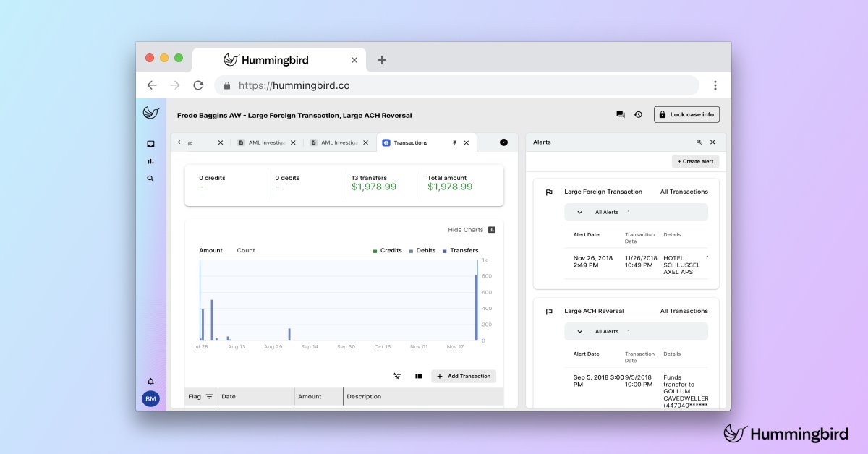Click the Create alert button
This screenshot has height=454, width=868.
coord(695,161)
